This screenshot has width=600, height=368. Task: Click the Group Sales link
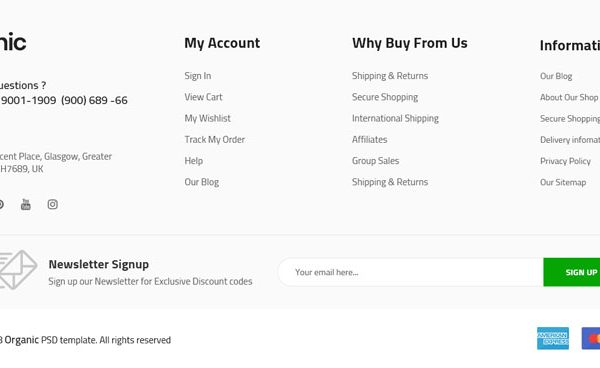375,161
